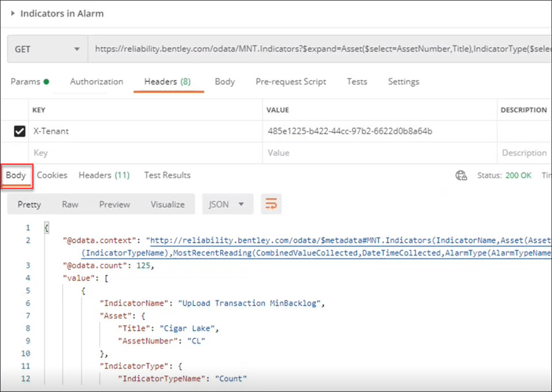
Task: Switch to Raw response view
Action: (x=70, y=204)
